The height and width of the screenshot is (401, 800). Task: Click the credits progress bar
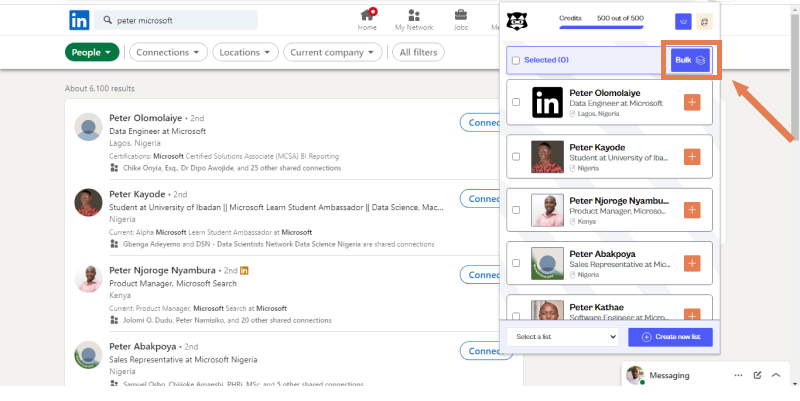(601, 27)
